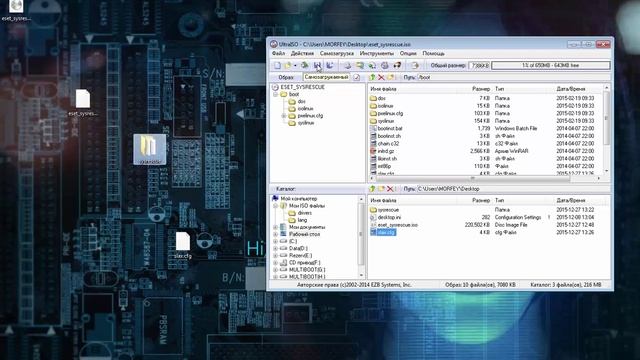Click the Burn CD/DVD image icon
640x360 pixels.
pyautogui.click(x=397, y=65)
